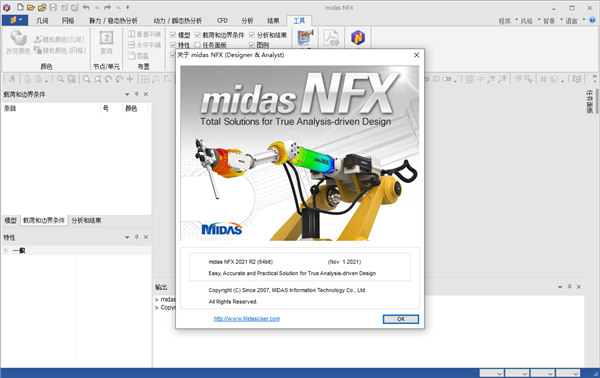This screenshot has height=378, width=600.
Task: Click the purple hexagon N icon in ribbon
Action: 358,37
